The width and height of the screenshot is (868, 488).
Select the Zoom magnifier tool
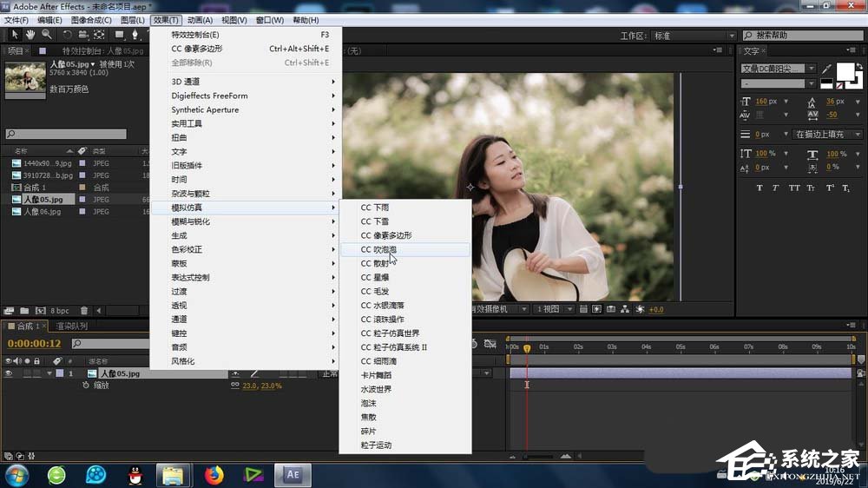(x=46, y=35)
